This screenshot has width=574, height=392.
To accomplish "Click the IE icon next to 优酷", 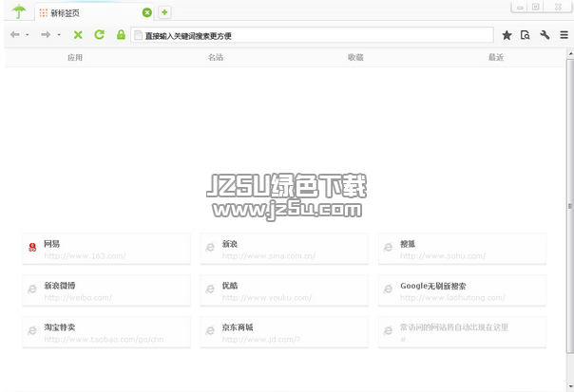I will (210, 289).
